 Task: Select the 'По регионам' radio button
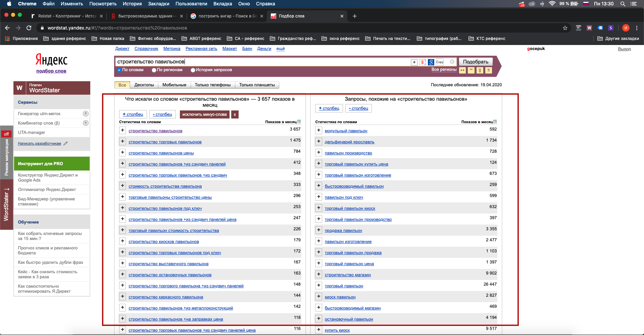(154, 70)
